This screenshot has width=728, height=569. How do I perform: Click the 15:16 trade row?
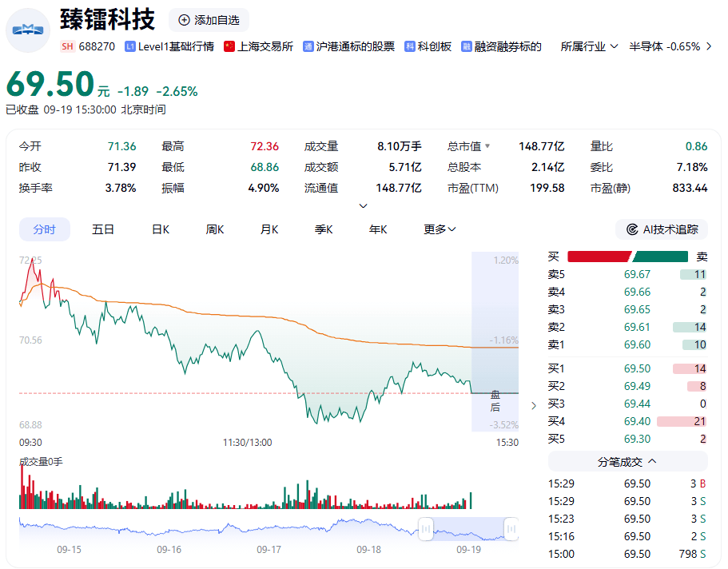click(628, 536)
